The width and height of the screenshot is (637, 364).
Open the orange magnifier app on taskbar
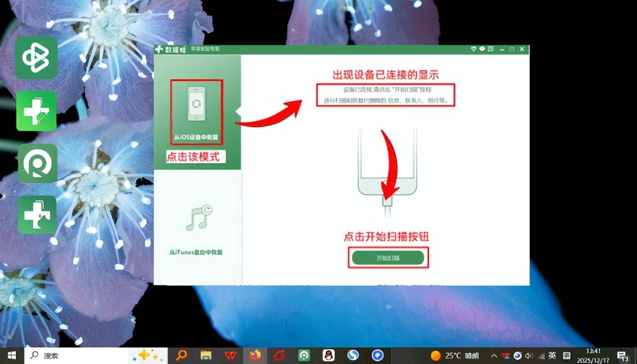[x=182, y=355]
